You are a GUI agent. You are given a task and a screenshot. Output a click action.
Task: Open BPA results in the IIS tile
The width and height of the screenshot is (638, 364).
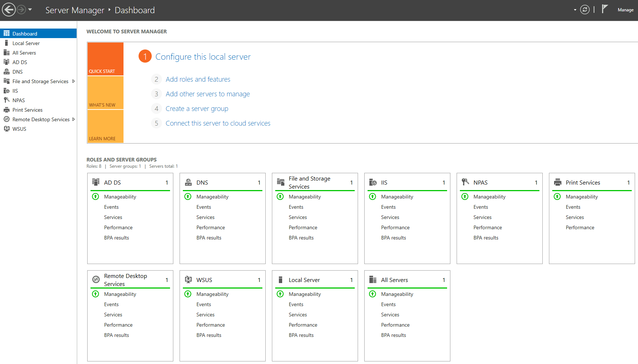click(394, 238)
